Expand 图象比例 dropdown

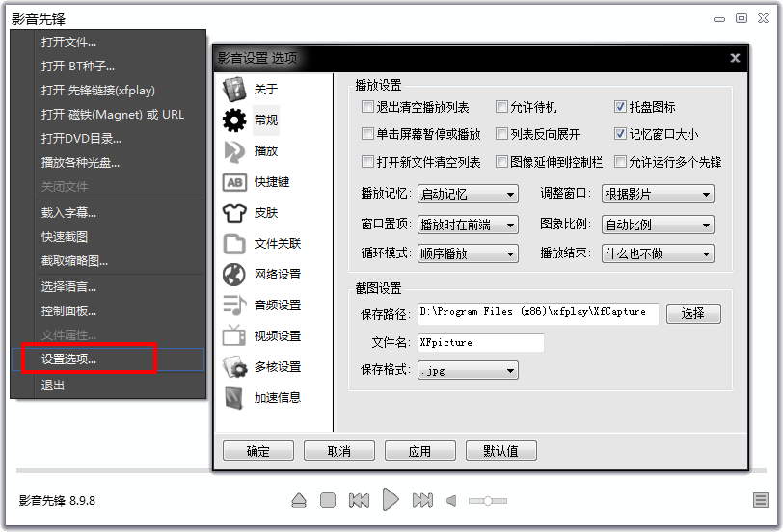[658, 226]
